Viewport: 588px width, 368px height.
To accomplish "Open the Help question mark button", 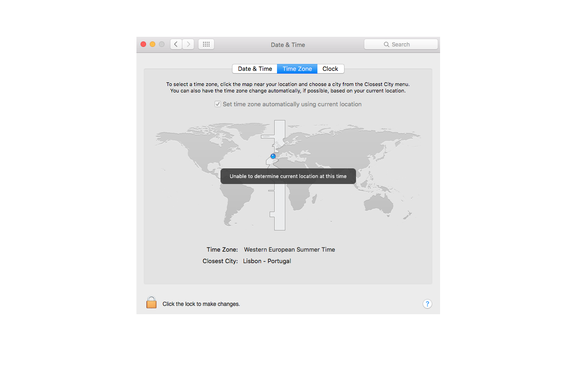I will [427, 304].
